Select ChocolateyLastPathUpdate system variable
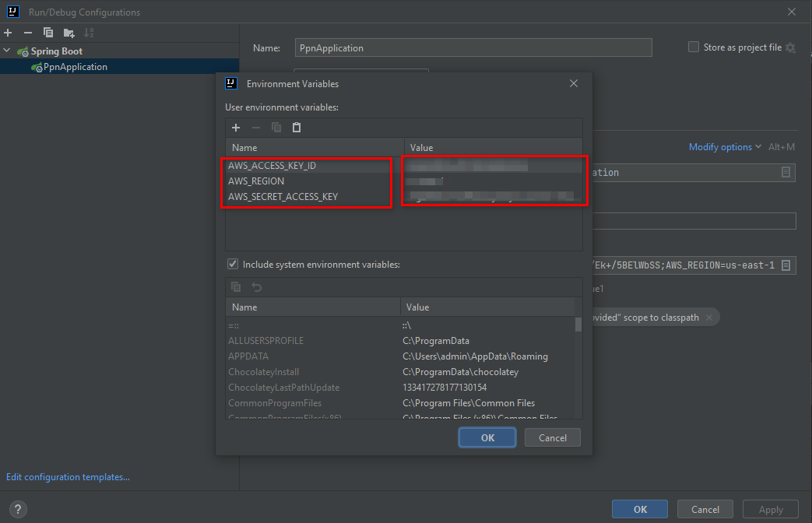Screen dimensions: 812x523 (x=284, y=388)
